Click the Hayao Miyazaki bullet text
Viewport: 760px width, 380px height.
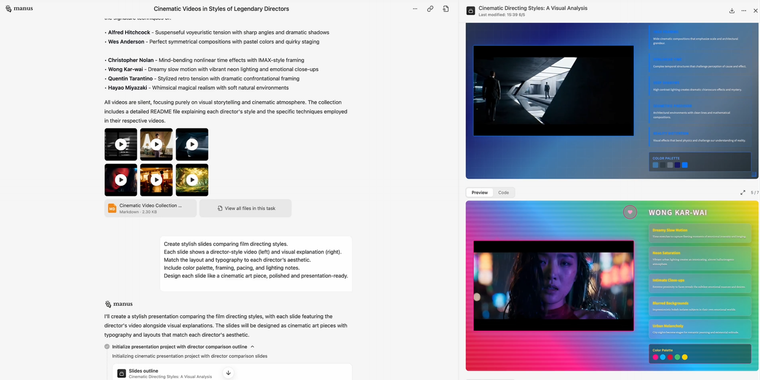pyautogui.click(x=196, y=88)
